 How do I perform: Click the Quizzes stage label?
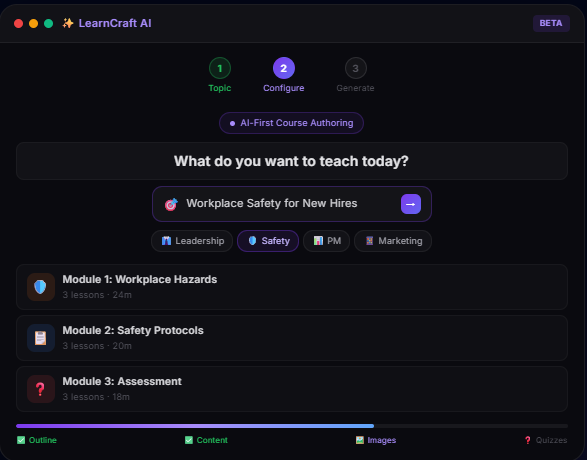click(551, 440)
